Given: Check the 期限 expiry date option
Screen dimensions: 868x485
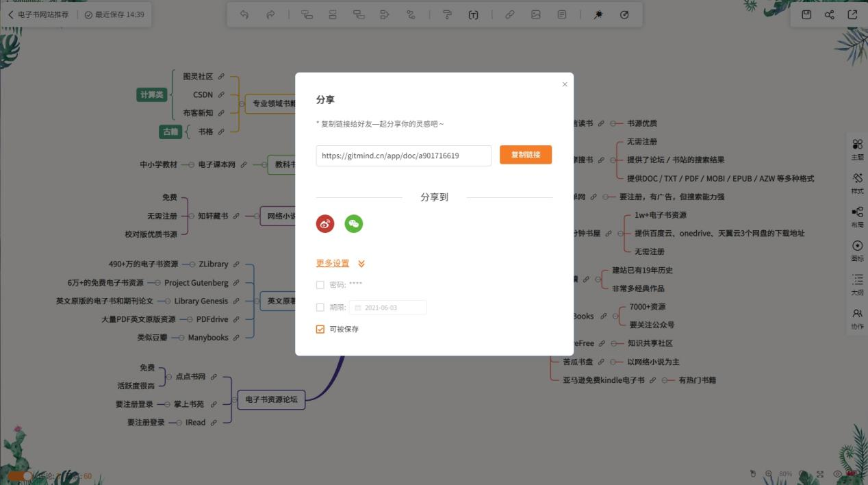Looking at the screenshot, I should tap(320, 307).
